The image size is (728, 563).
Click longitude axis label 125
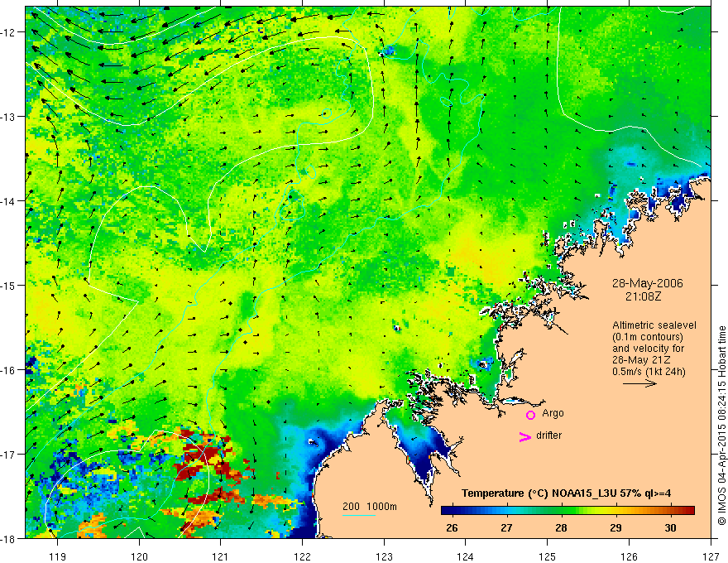click(x=548, y=556)
